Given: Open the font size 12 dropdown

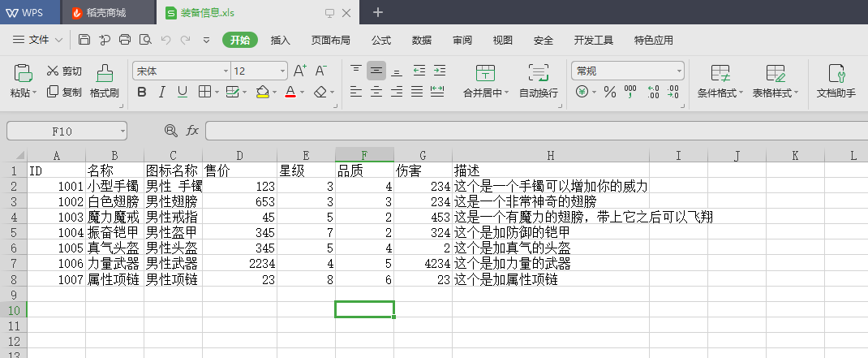Looking at the screenshot, I should 282,71.
